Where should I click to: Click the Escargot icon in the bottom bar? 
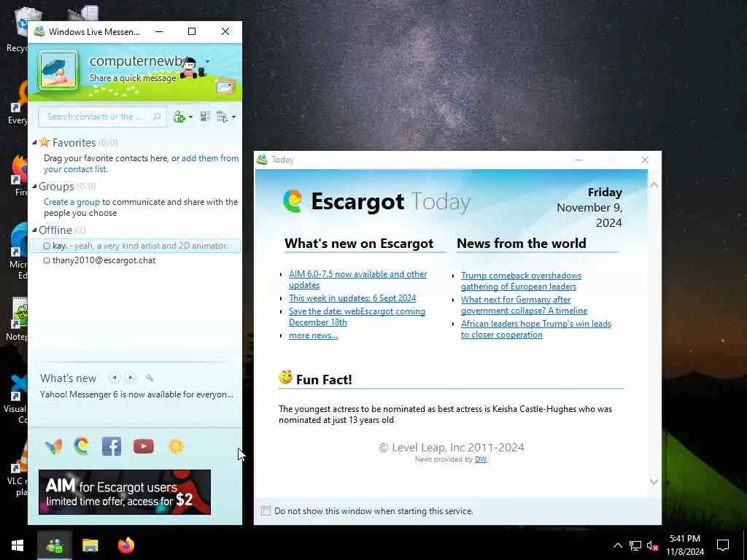pyautogui.click(x=82, y=446)
